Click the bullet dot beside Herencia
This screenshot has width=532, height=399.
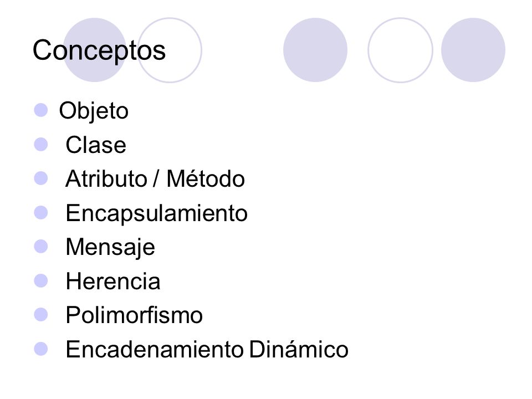point(41,280)
